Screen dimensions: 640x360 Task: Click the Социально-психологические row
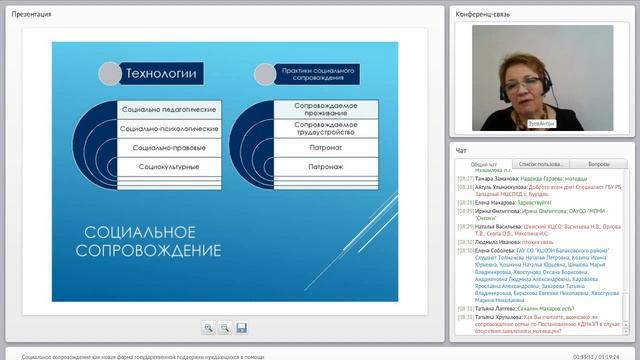tap(169, 129)
